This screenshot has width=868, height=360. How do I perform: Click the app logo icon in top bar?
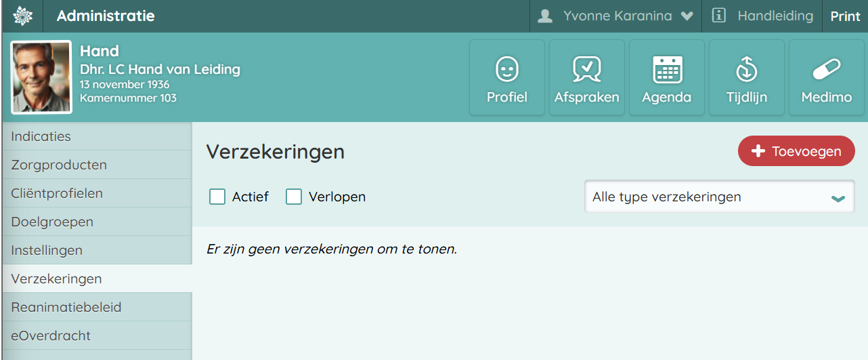[22, 16]
